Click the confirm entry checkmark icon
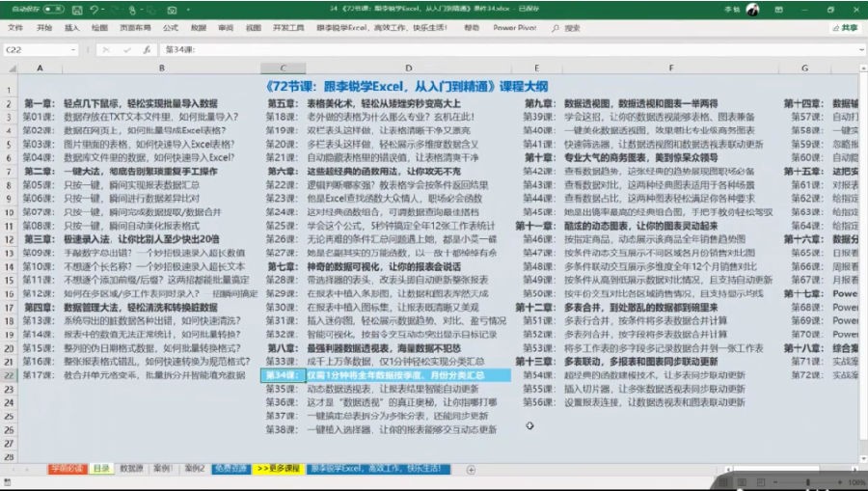868x491 pixels. tap(125, 49)
